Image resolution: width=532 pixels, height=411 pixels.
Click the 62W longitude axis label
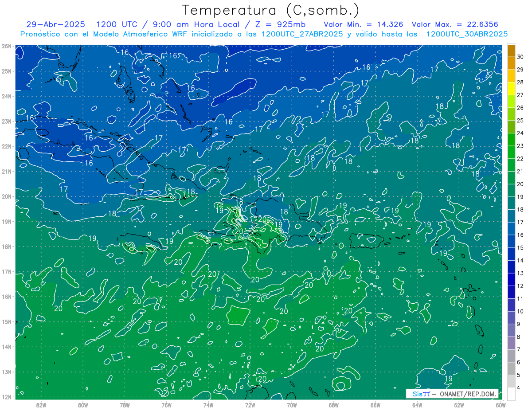(x=459, y=405)
